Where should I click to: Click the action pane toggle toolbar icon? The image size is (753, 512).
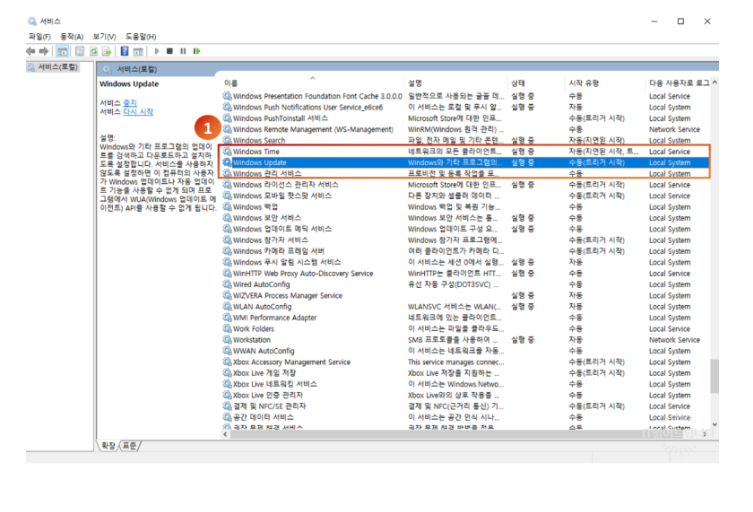point(138,51)
